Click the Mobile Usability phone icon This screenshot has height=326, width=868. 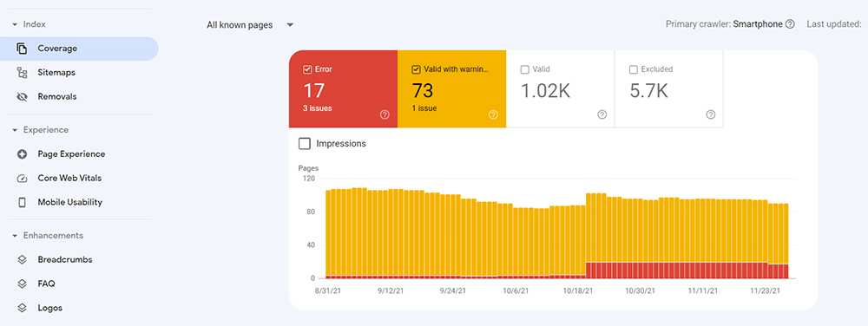click(x=23, y=202)
